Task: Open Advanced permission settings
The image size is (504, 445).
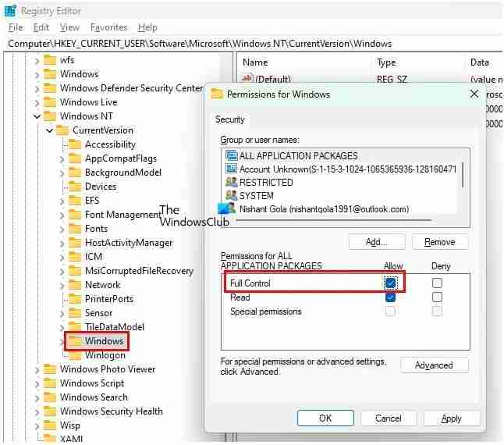Action: coord(434,365)
